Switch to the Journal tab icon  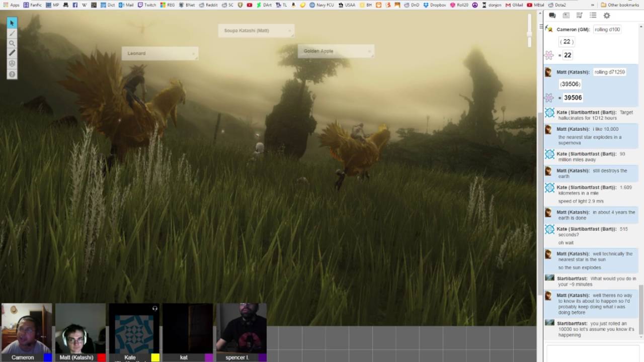click(566, 16)
